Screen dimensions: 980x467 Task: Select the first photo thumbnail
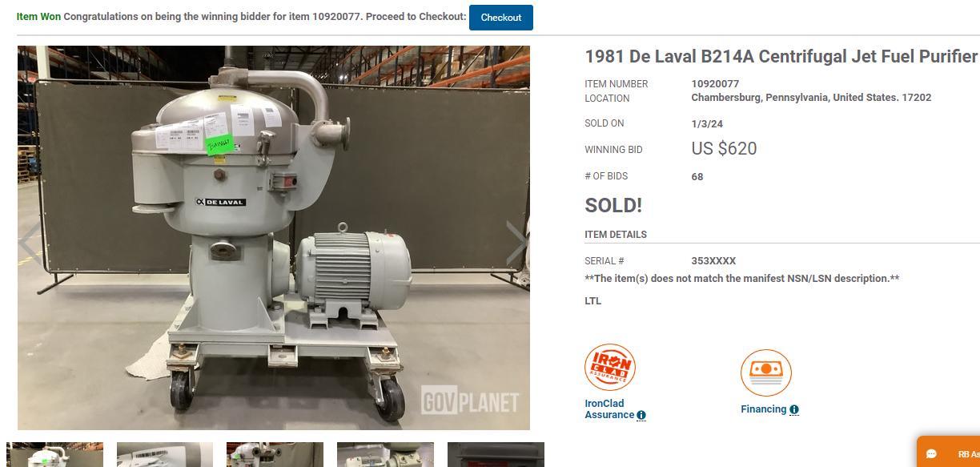pos(54,454)
